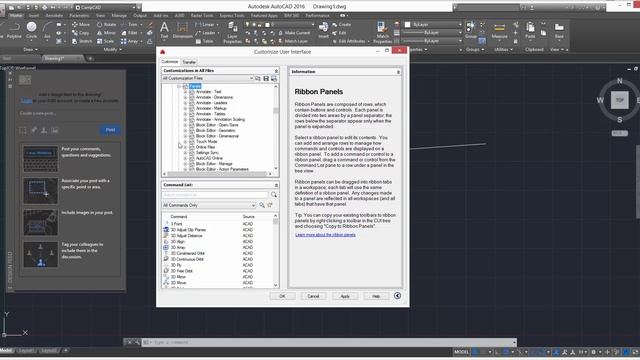The width and height of the screenshot is (640, 360).
Task: Click the command search input field
Action: click(x=216, y=195)
